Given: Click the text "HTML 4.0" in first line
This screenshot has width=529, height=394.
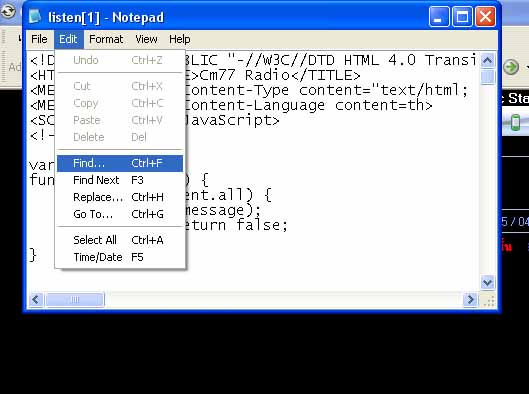Looking at the screenshot, I should [380, 60].
